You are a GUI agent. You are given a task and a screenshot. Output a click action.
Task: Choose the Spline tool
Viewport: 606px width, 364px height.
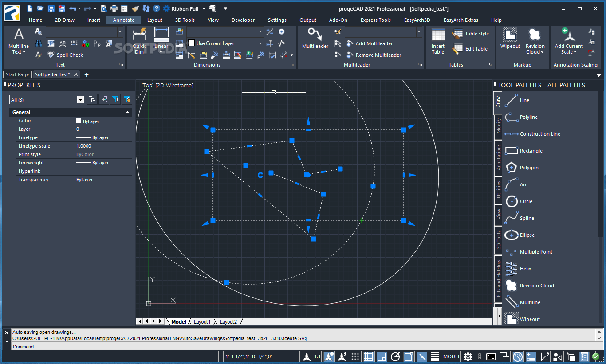[527, 218]
